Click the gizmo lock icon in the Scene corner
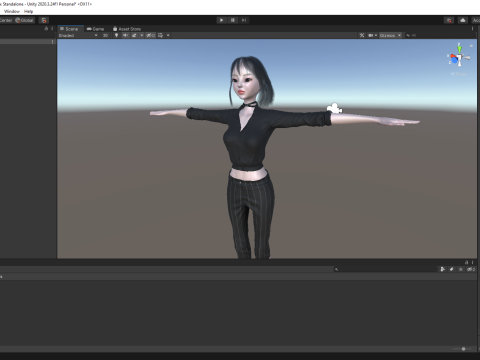This screenshot has height=360, width=480. click(471, 46)
